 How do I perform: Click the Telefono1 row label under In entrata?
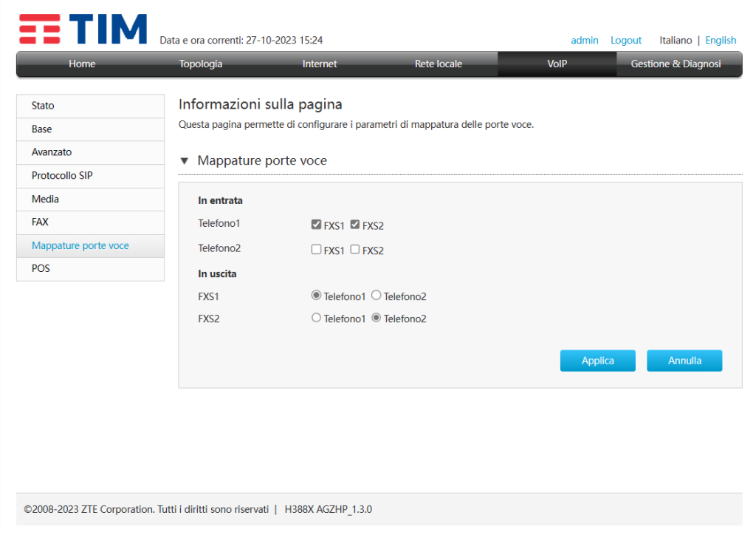219,224
